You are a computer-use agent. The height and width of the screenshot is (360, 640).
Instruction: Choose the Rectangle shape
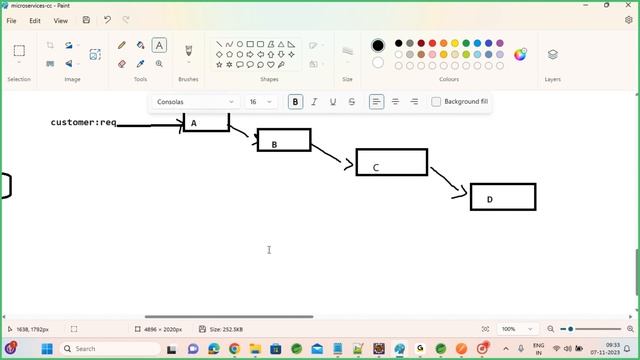coord(250,44)
